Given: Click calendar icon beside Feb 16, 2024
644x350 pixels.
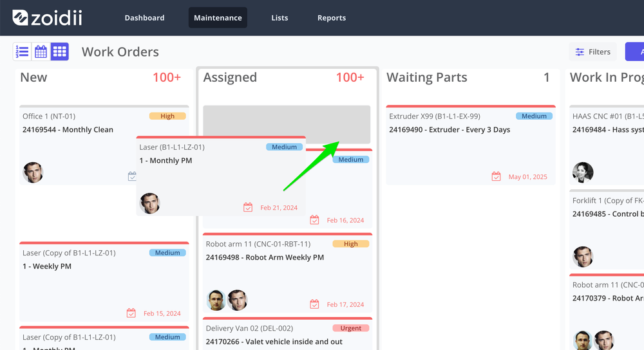Looking at the screenshot, I should (314, 220).
